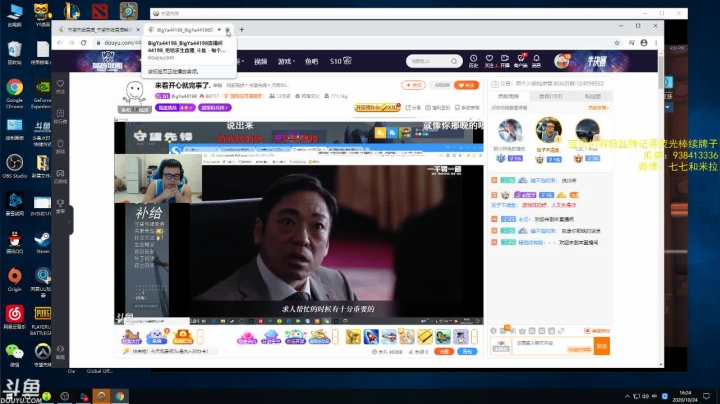Click the heart icon in left sidebar
This screenshot has width=720, height=404.
click(x=60, y=84)
